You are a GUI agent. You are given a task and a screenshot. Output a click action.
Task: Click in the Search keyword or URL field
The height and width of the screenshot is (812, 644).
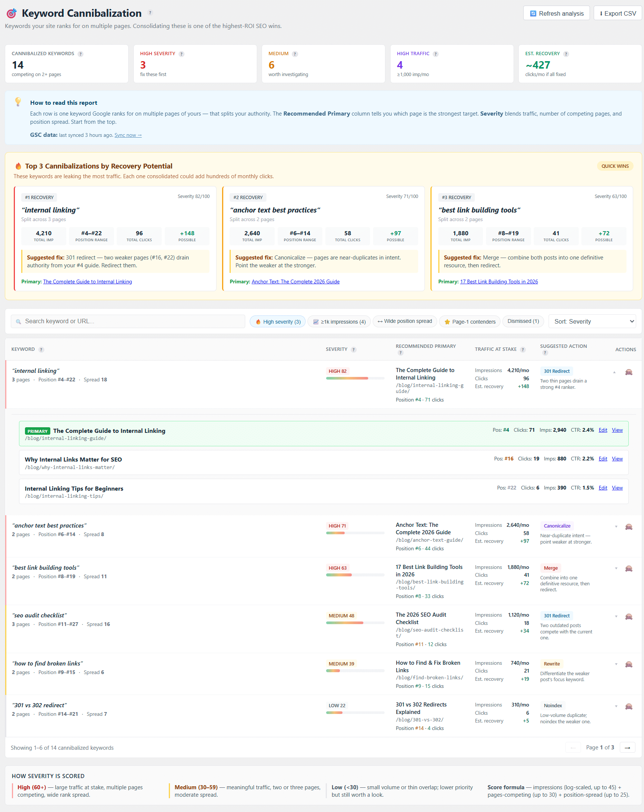pyautogui.click(x=128, y=321)
